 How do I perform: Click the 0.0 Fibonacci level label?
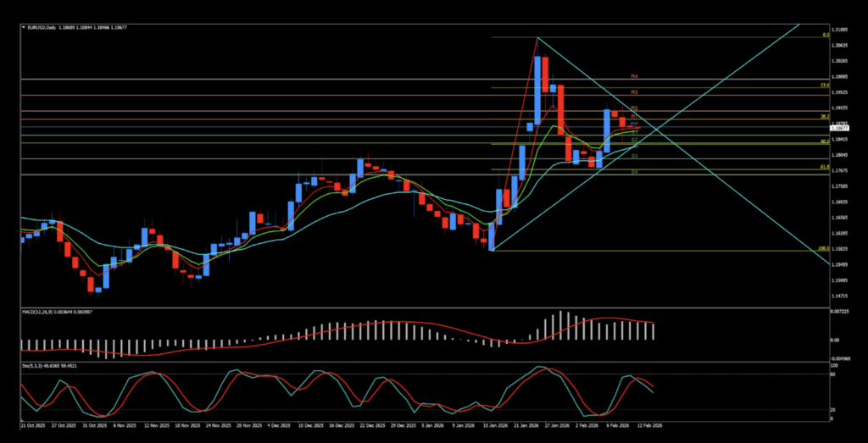825,36
